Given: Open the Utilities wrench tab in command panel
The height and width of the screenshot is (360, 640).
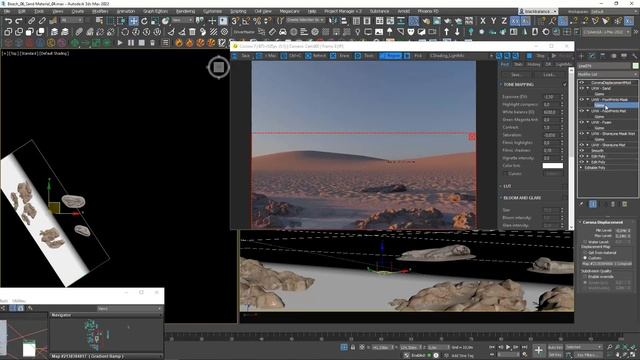Looking at the screenshot, I should point(634,56).
